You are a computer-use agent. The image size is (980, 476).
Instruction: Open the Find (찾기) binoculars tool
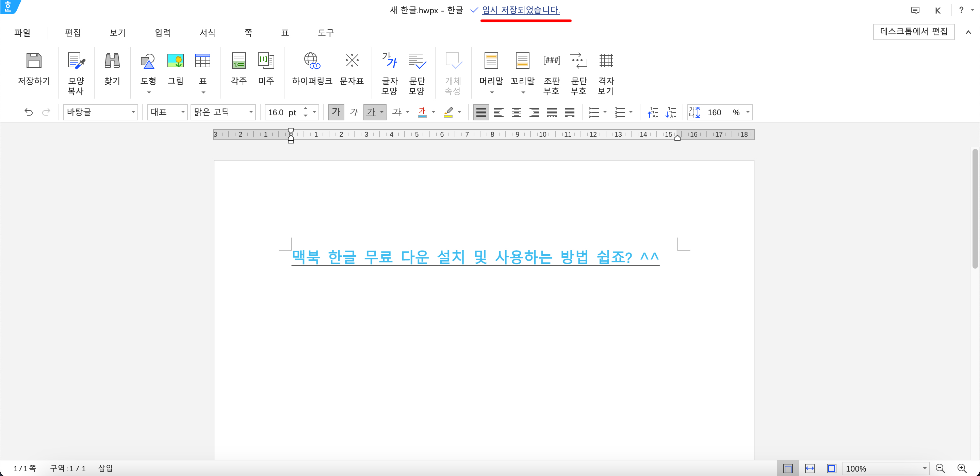(x=112, y=61)
